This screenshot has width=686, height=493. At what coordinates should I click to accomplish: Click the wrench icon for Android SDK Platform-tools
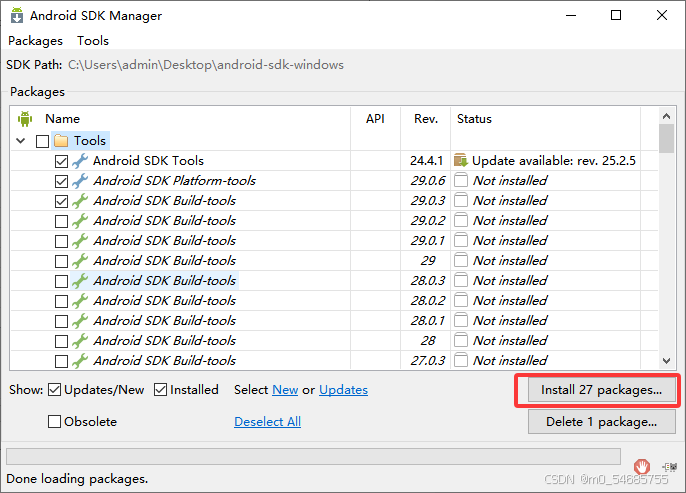80,181
